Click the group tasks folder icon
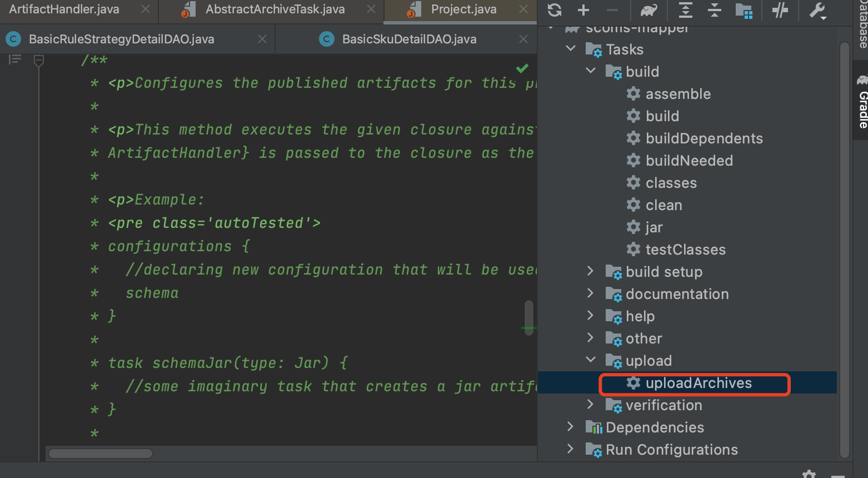 (745, 10)
